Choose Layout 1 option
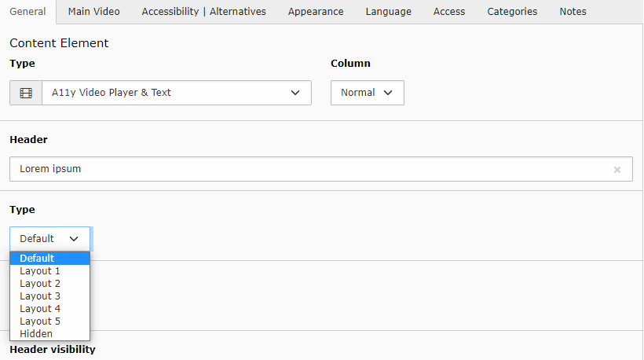This screenshot has width=644, height=360. pyautogui.click(x=49, y=271)
